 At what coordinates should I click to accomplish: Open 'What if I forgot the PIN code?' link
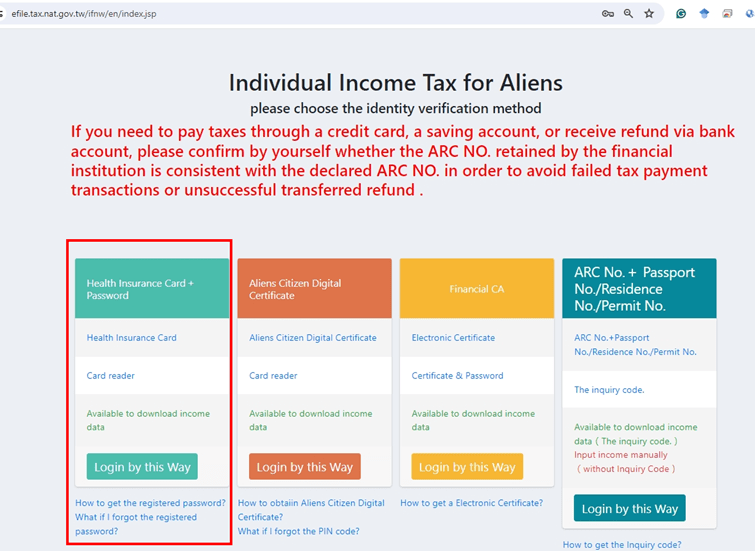point(298,531)
